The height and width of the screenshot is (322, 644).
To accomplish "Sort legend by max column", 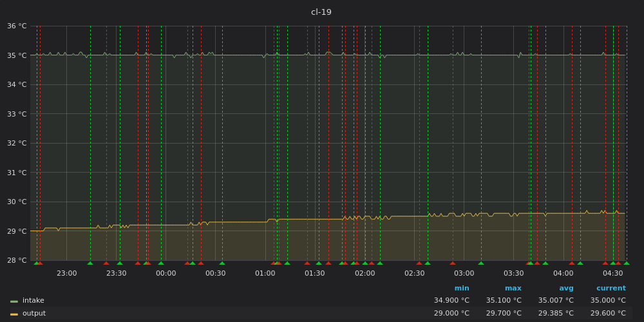I will point(513,289).
